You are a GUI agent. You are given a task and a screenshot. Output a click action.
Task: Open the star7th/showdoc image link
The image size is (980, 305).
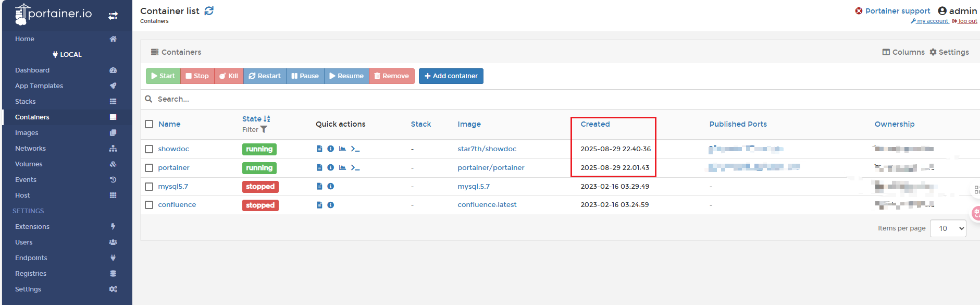point(487,149)
